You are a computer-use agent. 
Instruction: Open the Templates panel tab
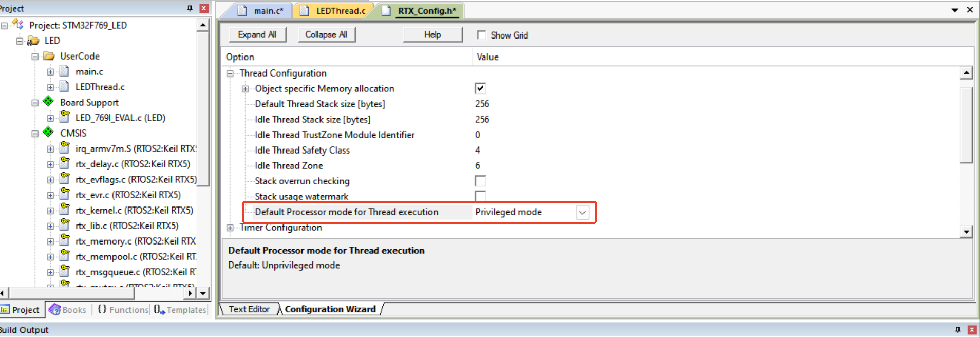pyautogui.click(x=181, y=310)
